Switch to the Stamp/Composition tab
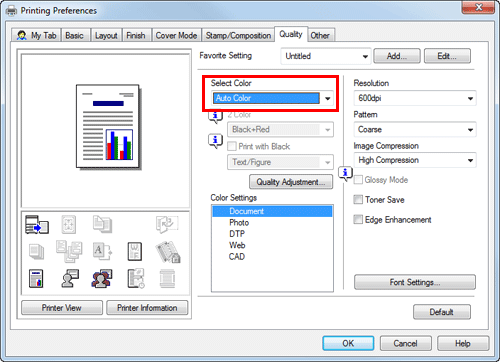The width and height of the screenshot is (500, 362). 238,35
